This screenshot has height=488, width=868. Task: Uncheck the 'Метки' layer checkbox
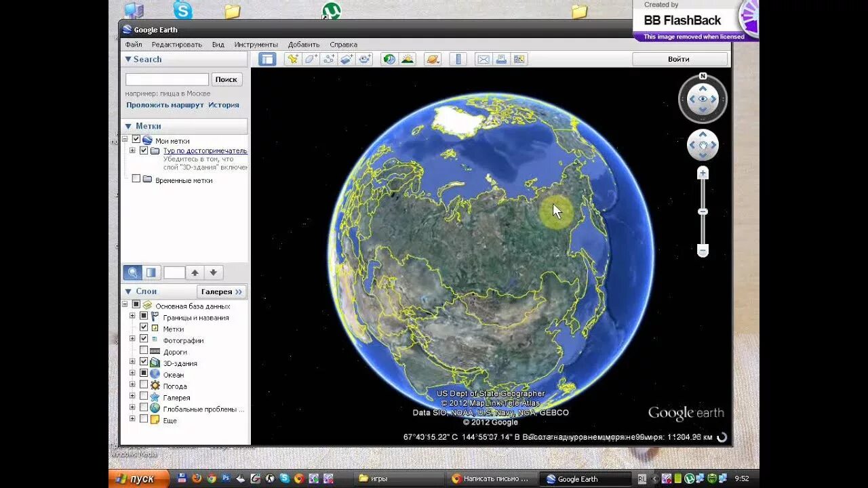click(144, 327)
